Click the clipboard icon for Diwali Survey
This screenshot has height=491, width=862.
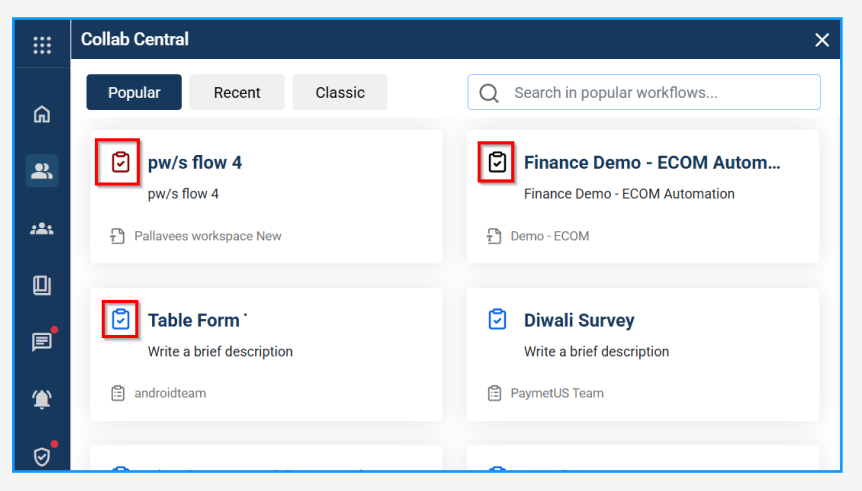pos(497,320)
